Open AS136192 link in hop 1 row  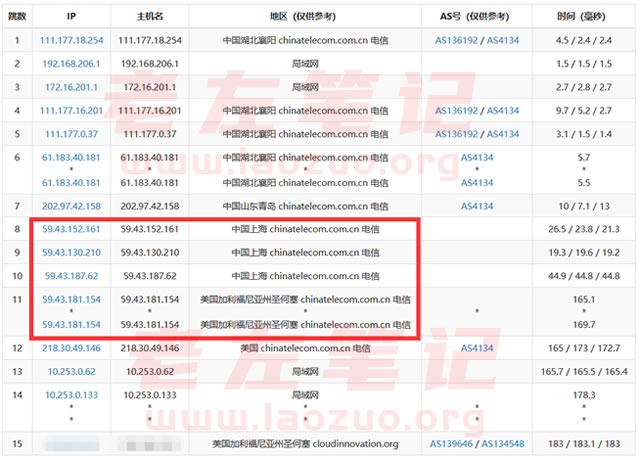[x=456, y=40]
